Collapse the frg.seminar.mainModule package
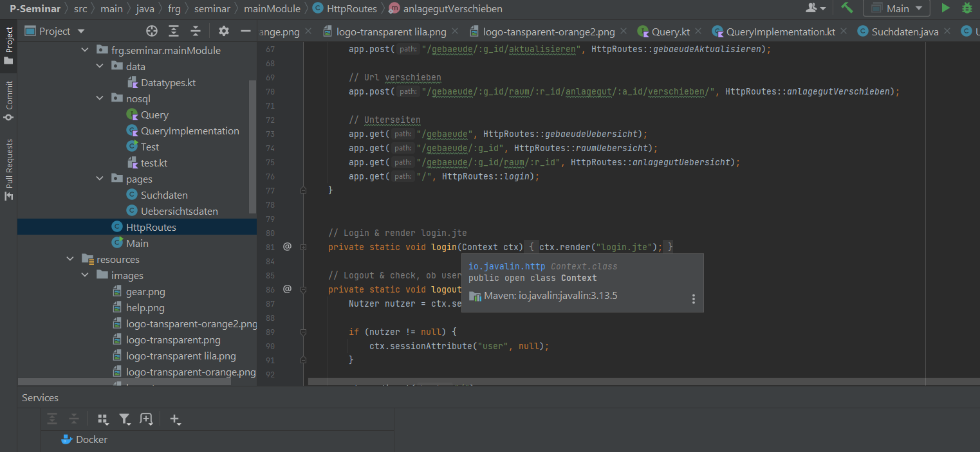 tap(84, 50)
